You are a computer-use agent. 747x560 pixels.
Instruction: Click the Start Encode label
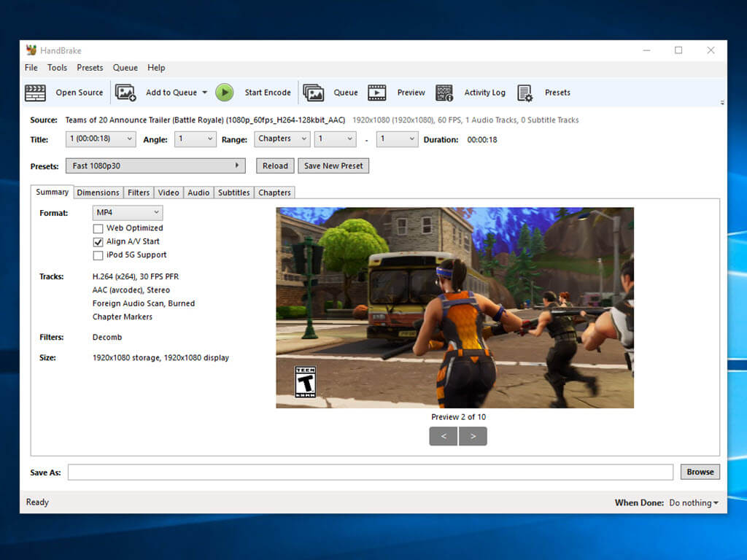click(268, 93)
